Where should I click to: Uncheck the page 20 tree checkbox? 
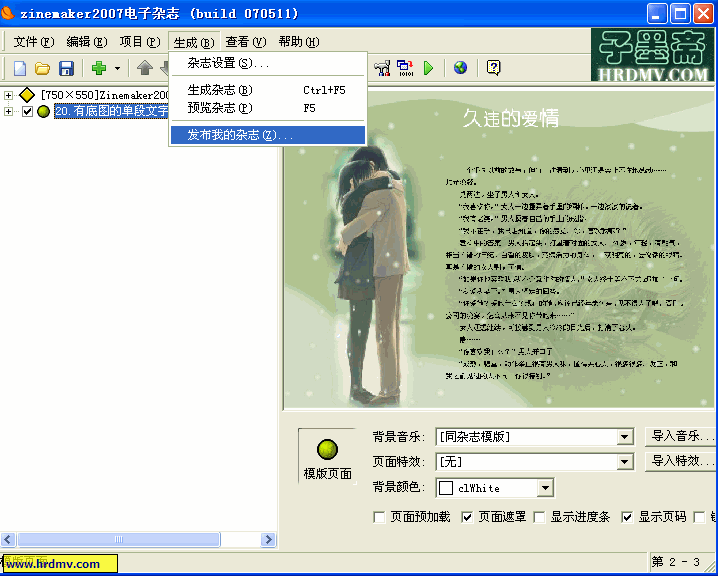pyautogui.click(x=27, y=111)
